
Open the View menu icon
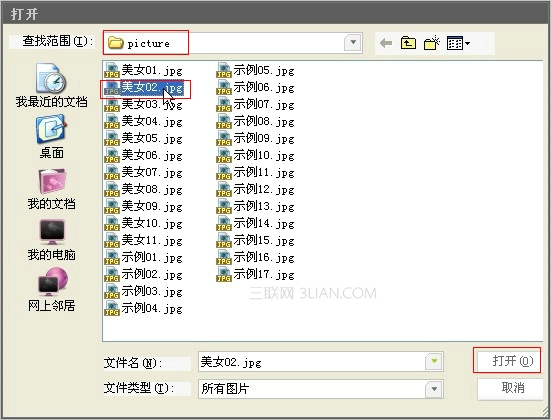(x=458, y=43)
